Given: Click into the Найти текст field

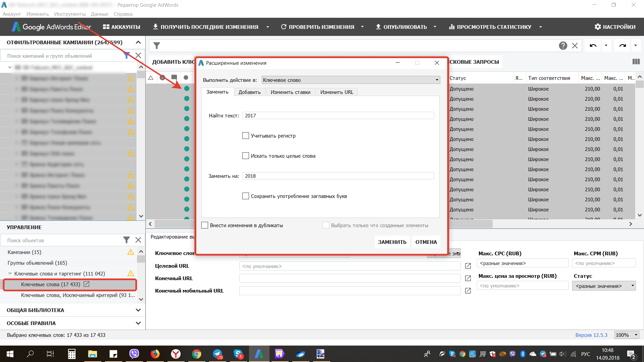Looking at the screenshot, I should (x=338, y=115).
